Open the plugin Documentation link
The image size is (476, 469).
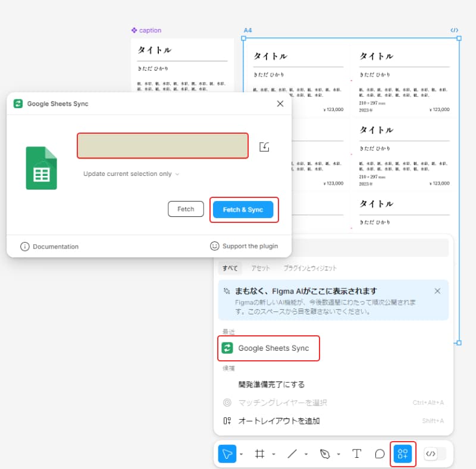pos(49,247)
